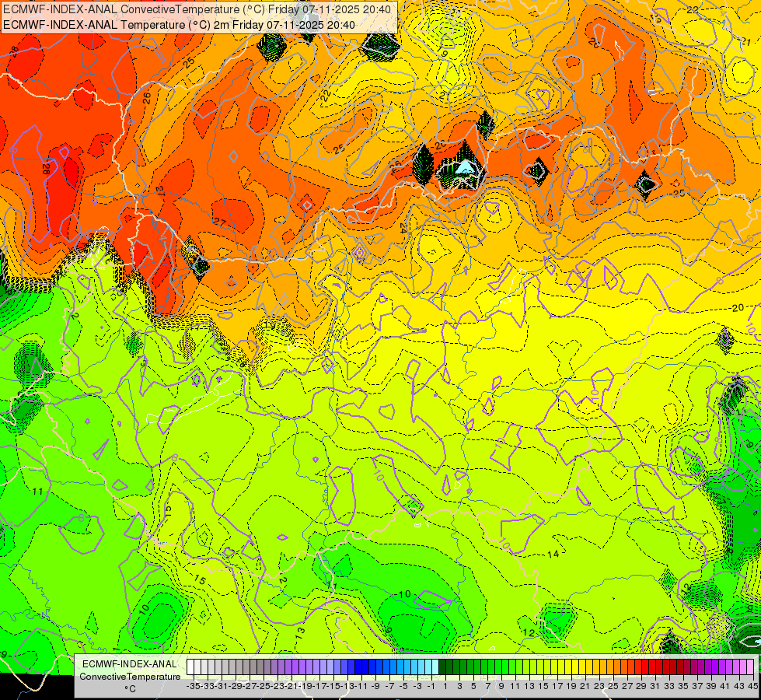Click the white swatch above legend value -35
This screenshot has height=700, width=761.
190,667
